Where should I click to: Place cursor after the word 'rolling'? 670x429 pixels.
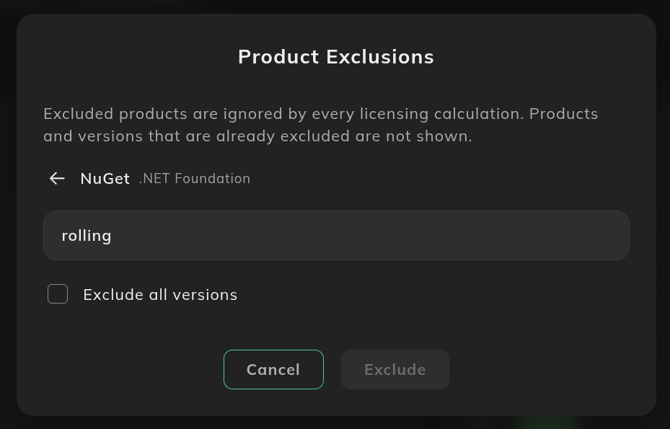click(113, 236)
